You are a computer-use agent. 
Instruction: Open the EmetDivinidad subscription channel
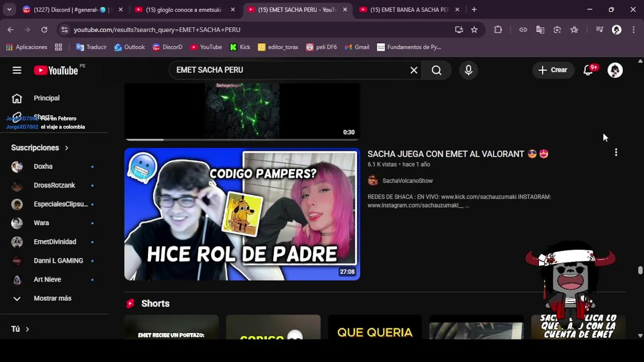pos(54,242)
